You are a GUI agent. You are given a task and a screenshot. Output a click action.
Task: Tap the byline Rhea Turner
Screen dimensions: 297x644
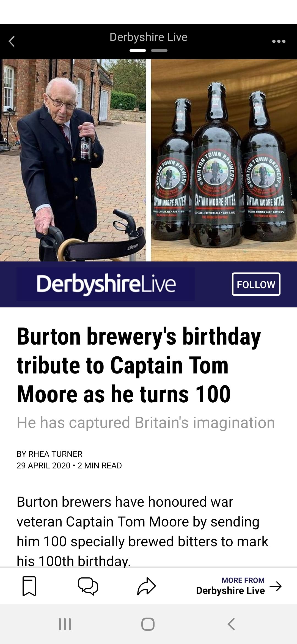coord(50,454)
